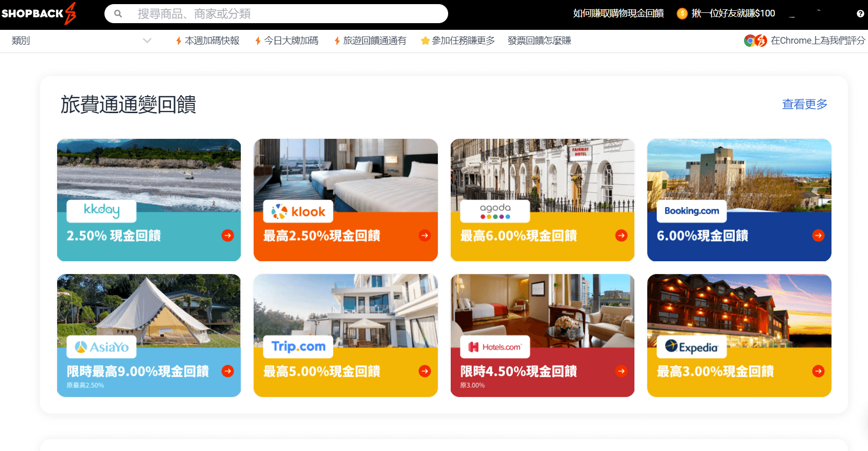Select AsiaYo 限時最高9.00%現金回饋 text
This screenshot has height=451, width=868.
click(x=138, y=371)
